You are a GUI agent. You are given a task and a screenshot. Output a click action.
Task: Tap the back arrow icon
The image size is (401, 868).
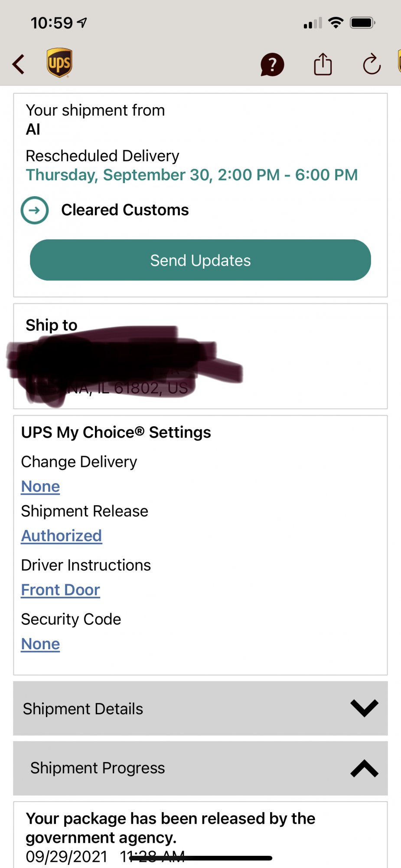[19, 65]
